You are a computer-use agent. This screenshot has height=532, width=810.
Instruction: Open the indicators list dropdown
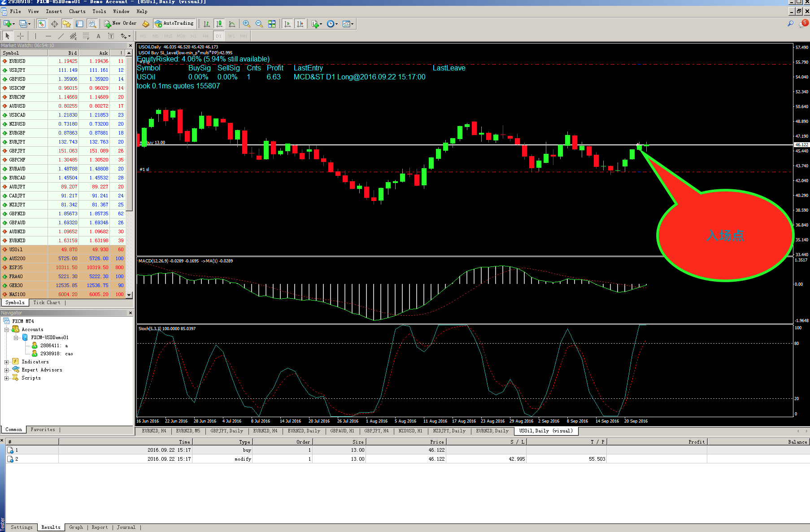pos(317,24)
